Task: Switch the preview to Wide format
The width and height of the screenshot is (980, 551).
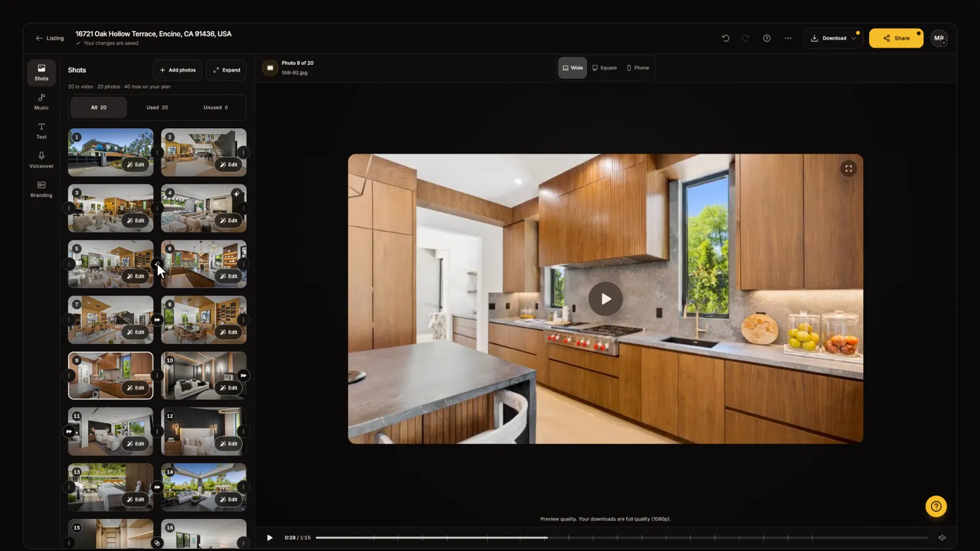Action: (573, 68)
